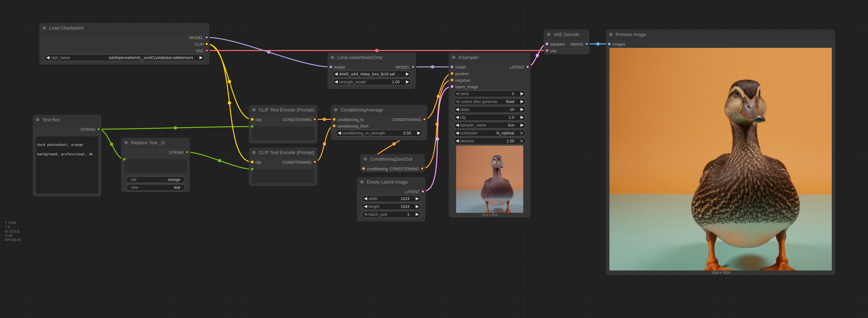Click left arrow on strength_model field
The width and height of the screenshot is (868, 318).
tap(336, 82)
